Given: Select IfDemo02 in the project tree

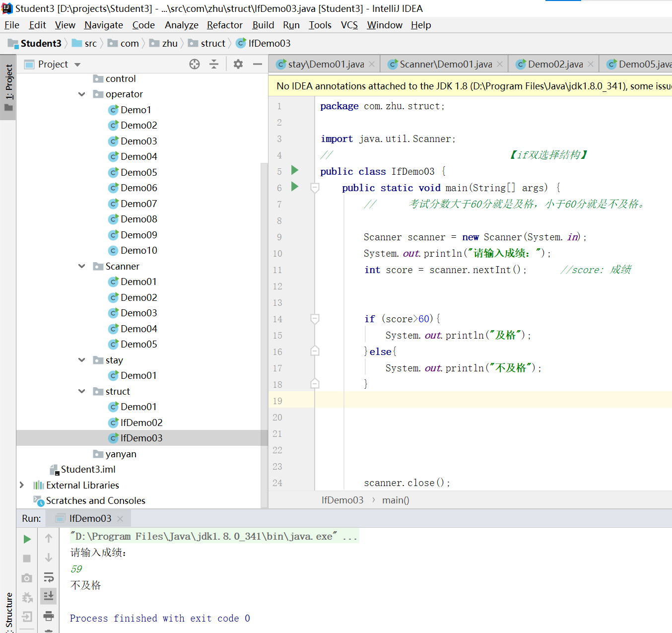Looking at the screenshot, I should pos(141,422).
